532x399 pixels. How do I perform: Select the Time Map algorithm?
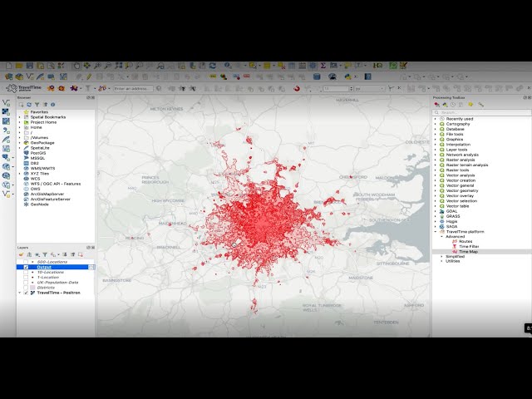469,252
